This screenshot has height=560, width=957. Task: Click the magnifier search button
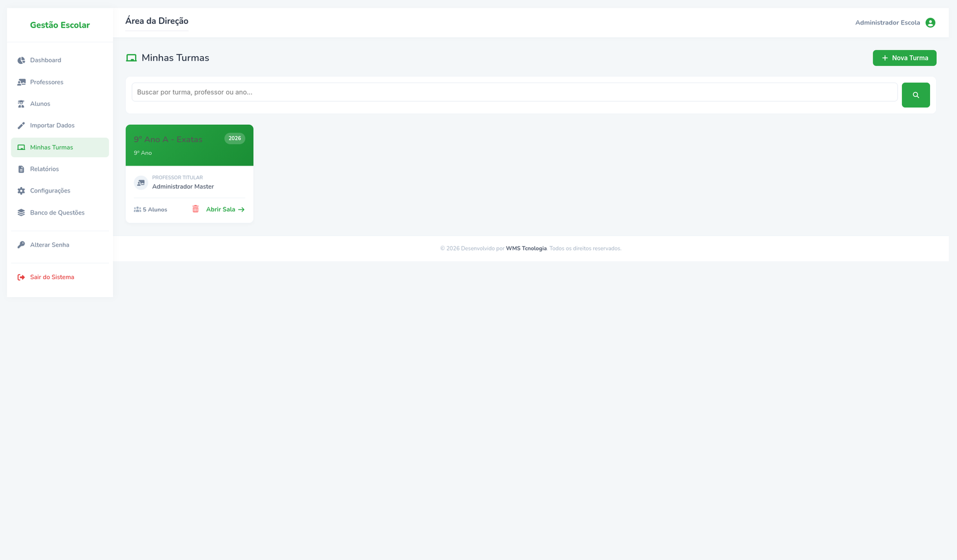click(x=915, y=95)
